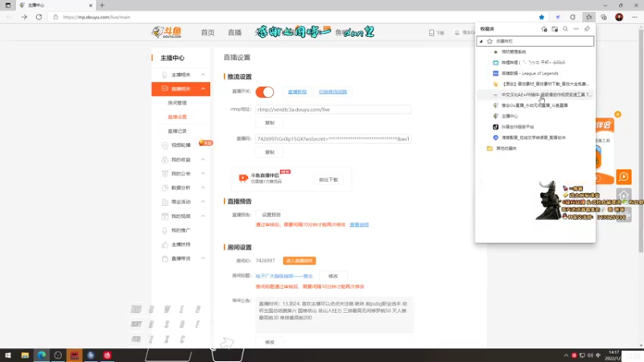The image size is (644, 362).
Task: Close the orange promo with X icon
Action: [x=617, y=114]
